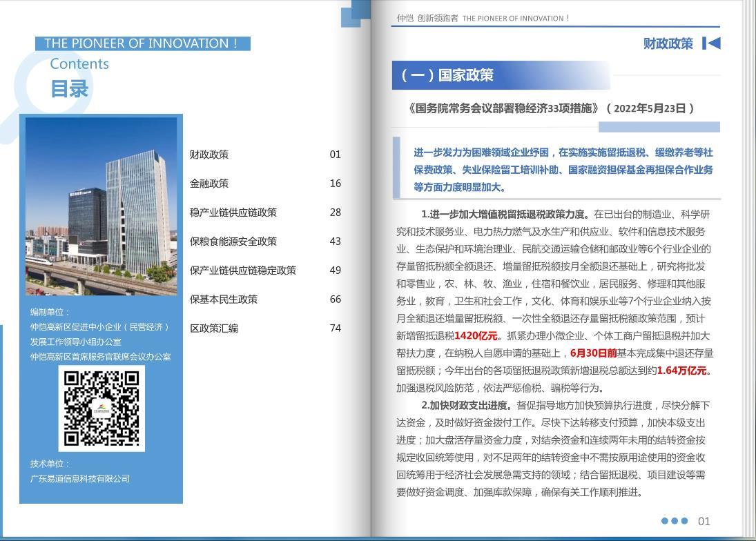Screen dimensions: 756x541
Task: Open the 财政政策 contents entry
Action: pyautogui.click(x=209, y=155)
